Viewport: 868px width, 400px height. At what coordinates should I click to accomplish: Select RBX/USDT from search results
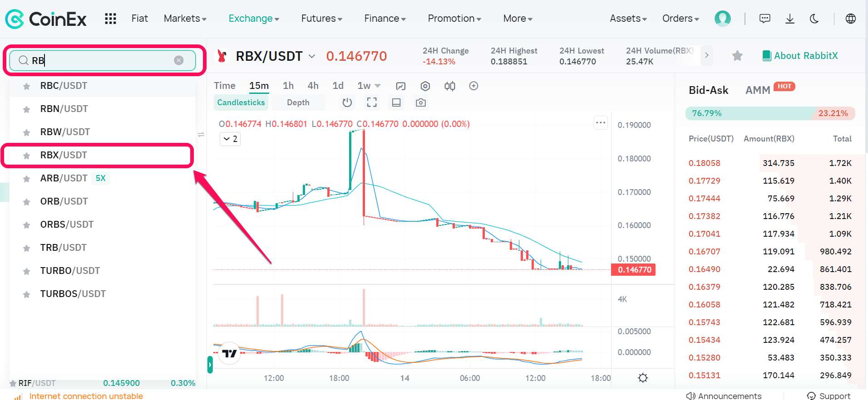pyautogui.click(x=103, y=155)
